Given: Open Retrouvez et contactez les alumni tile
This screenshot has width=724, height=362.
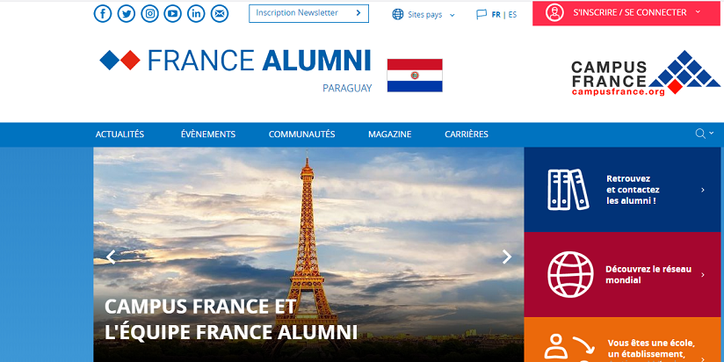Looking at the screenshot, I should coord(622,190).
